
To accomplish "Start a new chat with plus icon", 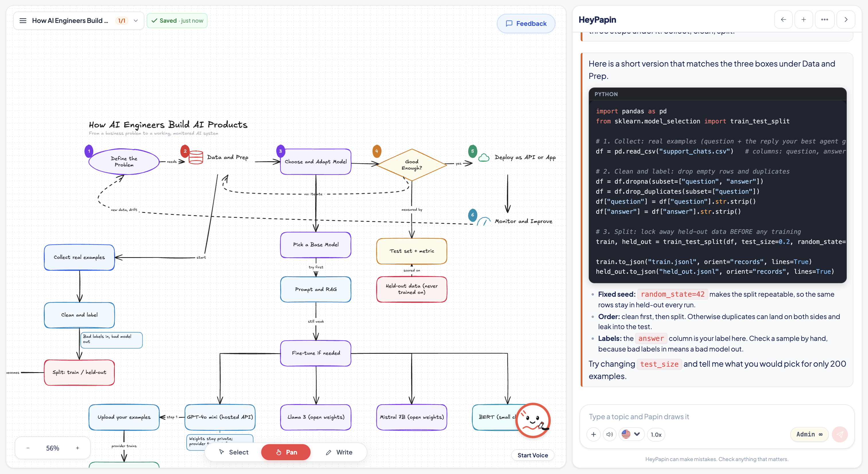I will 804,20.
